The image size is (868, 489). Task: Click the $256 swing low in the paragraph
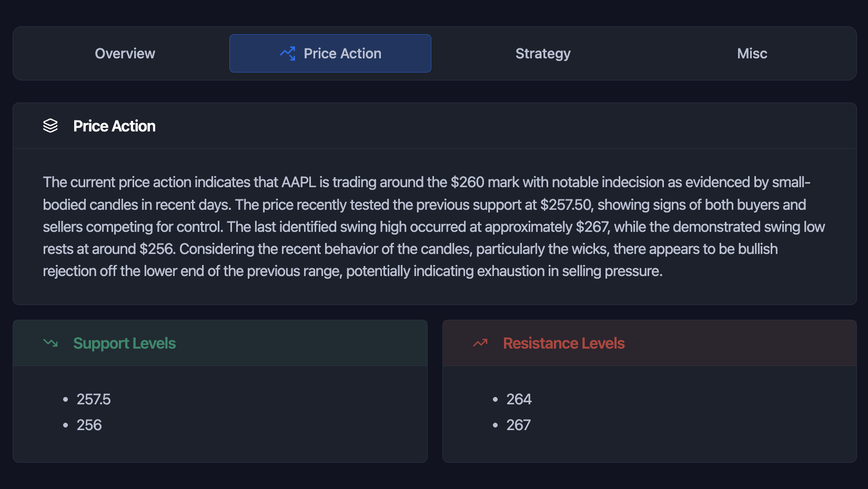click(x=156, y=249)
